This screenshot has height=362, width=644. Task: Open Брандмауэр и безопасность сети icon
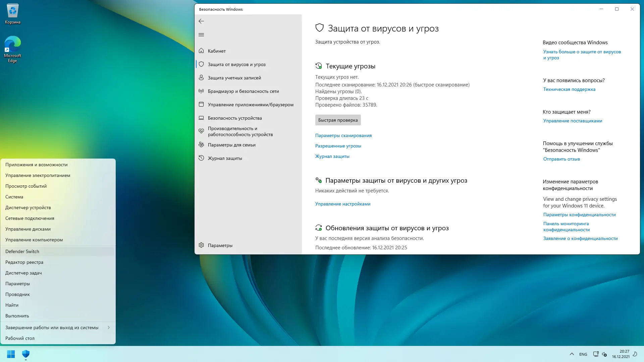click(201, 91)
